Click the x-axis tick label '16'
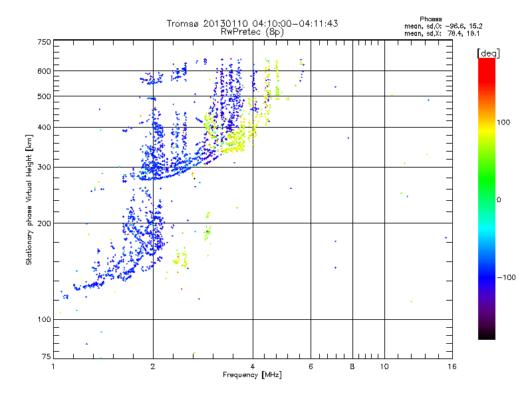Viewport: 532px width, 399px height. point(452,366)
